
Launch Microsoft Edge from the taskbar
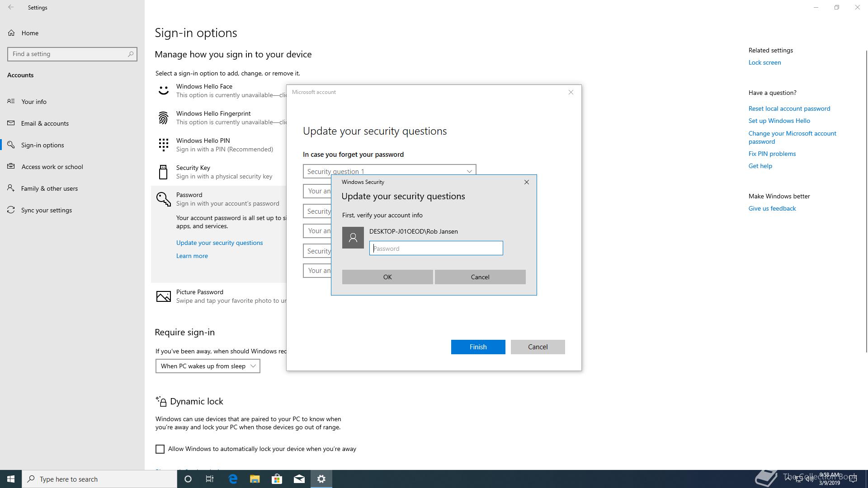click(x=233, y=479)
